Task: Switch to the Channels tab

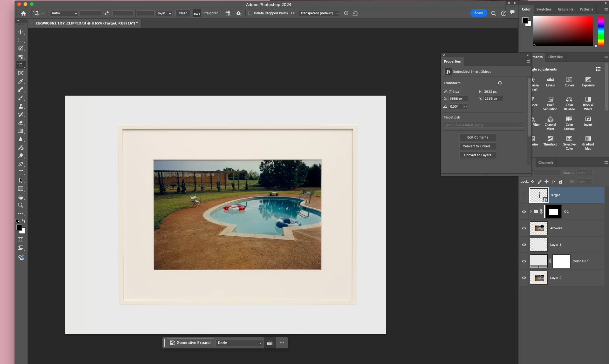Action: (546, 163)
